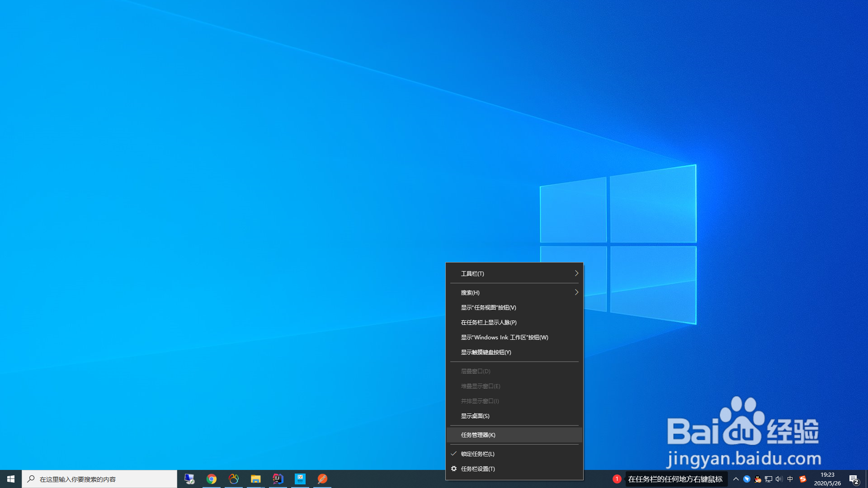Enable 显示"任务视图"按钮

488,307
